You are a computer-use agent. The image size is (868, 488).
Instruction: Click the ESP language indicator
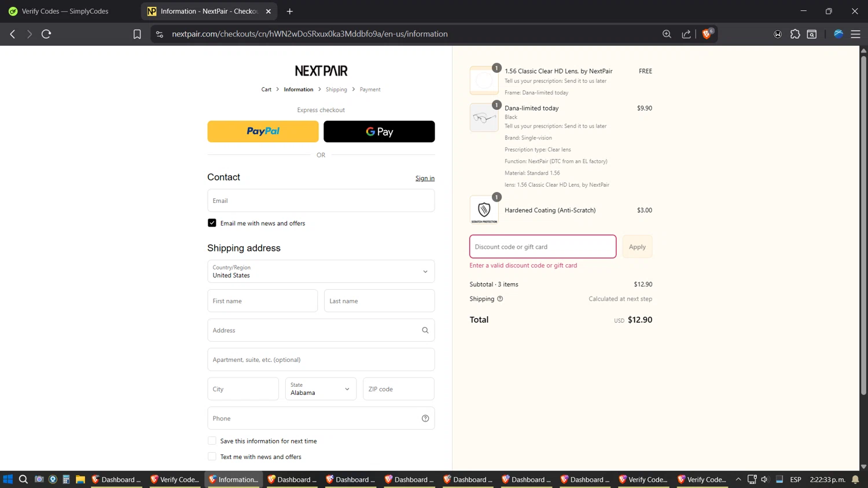796,479
